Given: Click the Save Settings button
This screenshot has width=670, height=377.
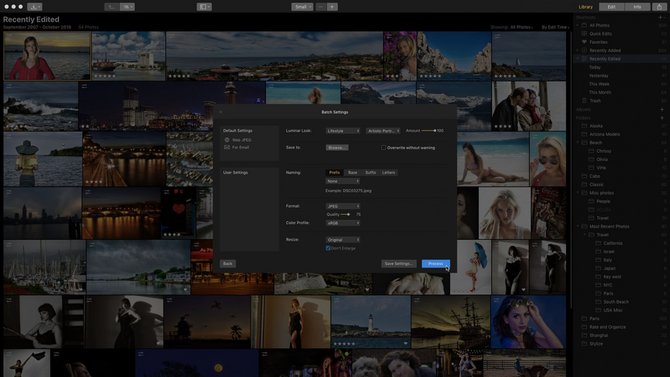Looking at the screenshot, I should 398,264.
